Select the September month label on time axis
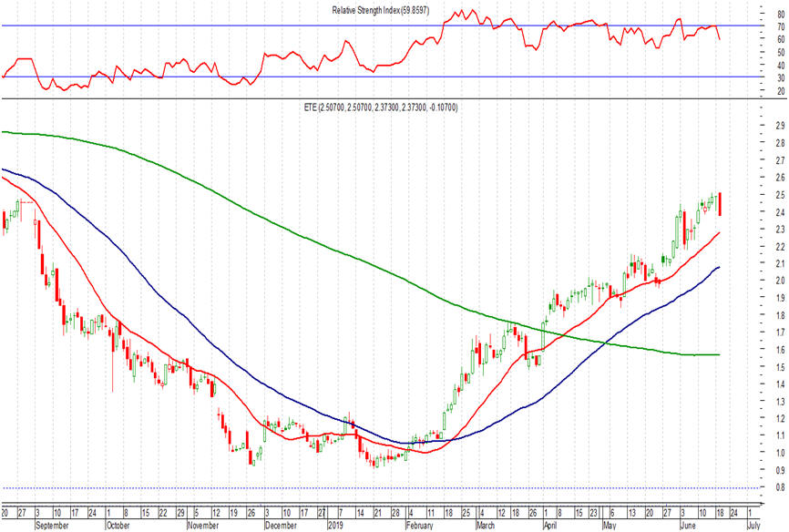Viewport: 789px width, 532px height. pos(52,526)
